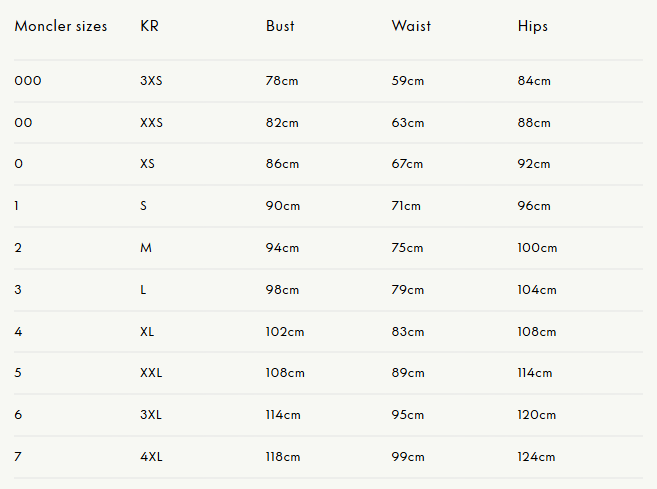Click the 86cm bust value

pos(282,164)
